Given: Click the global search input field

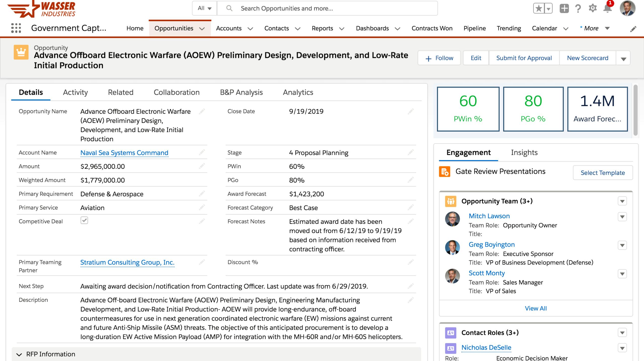Looking at the screenshot, I should pyautogui.click(x=327, y=8).
